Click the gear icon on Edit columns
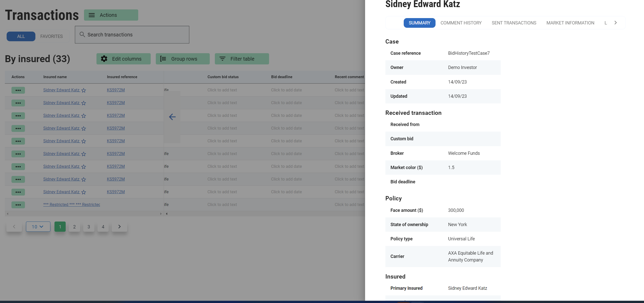Viewport: 644px width, 303px height. pos(104,59)
